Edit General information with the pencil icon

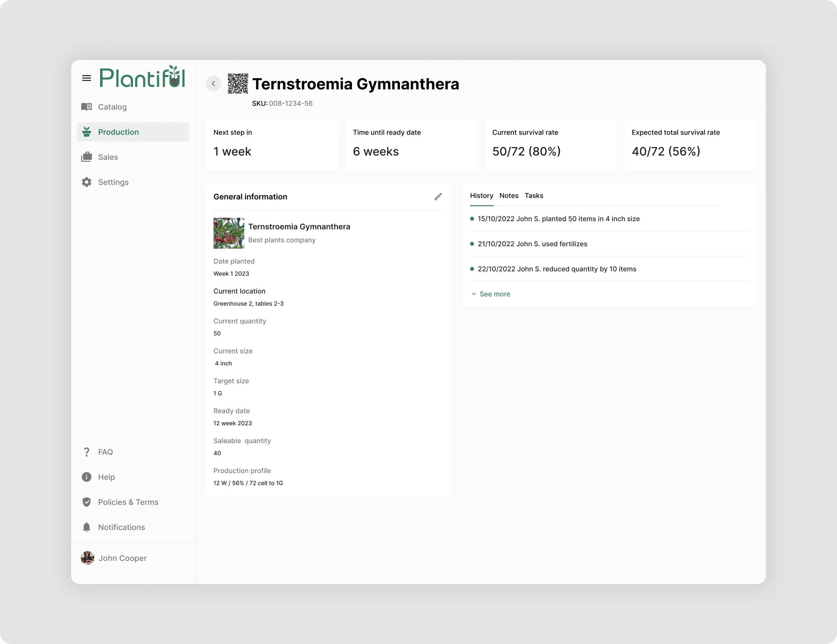(x=438, y=196)
